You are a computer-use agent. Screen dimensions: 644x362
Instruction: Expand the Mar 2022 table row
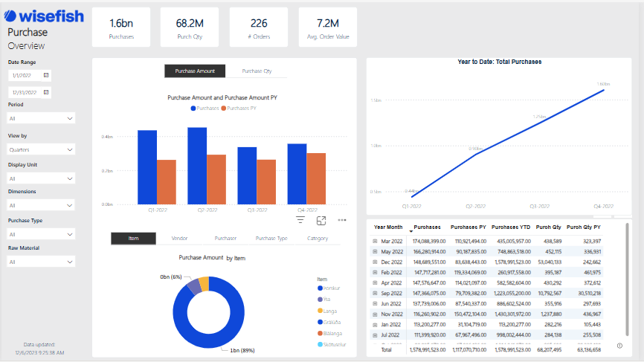click(375, 242)
